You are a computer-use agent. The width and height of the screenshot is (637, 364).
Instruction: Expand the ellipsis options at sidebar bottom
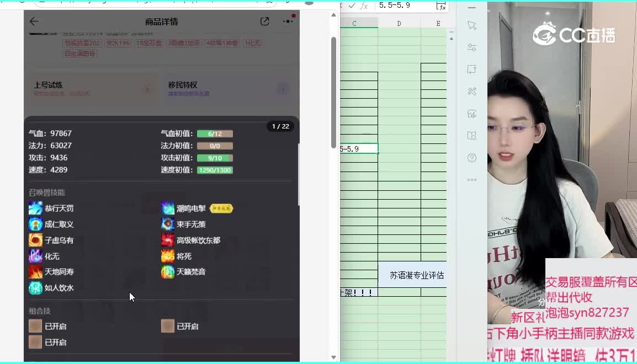tap(472, 179)
